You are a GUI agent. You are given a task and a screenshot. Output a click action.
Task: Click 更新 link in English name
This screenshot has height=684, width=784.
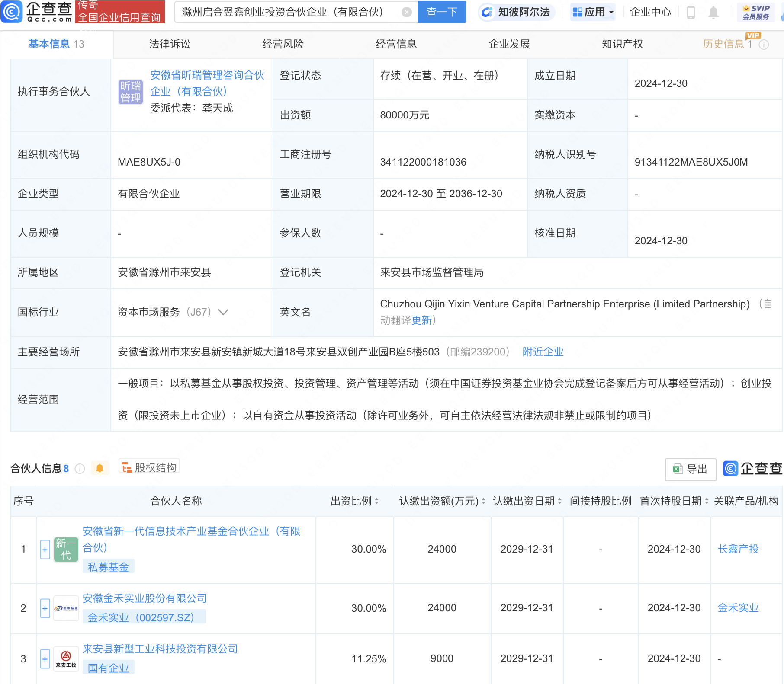(x=421, y=320)
